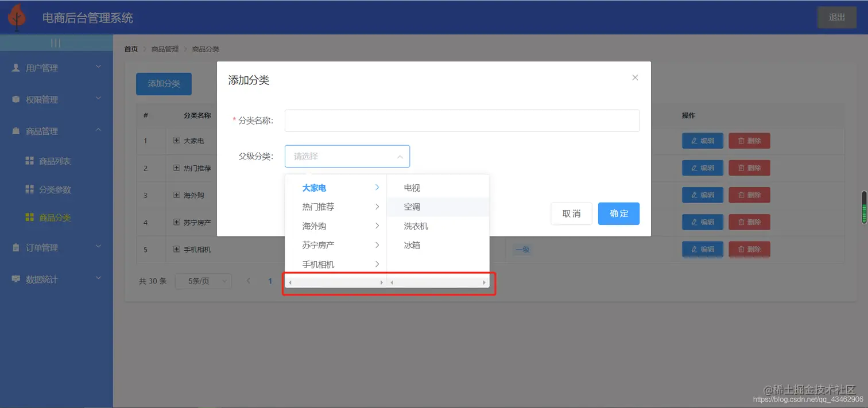Select 大家电 in cascader list

click(336, 188)
